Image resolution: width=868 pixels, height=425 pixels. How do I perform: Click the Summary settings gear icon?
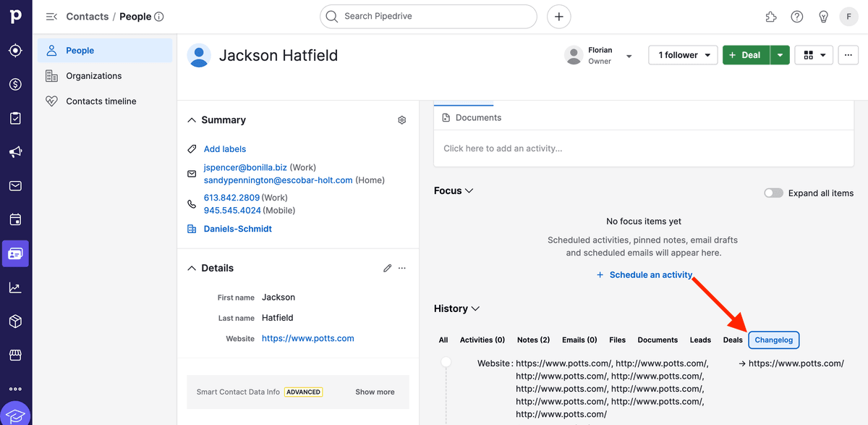point(402,120)
